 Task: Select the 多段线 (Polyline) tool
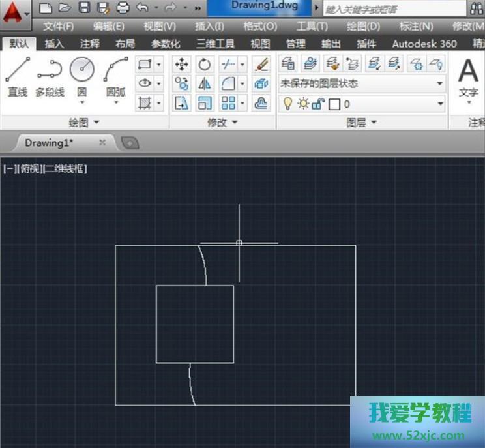point(50,77)
